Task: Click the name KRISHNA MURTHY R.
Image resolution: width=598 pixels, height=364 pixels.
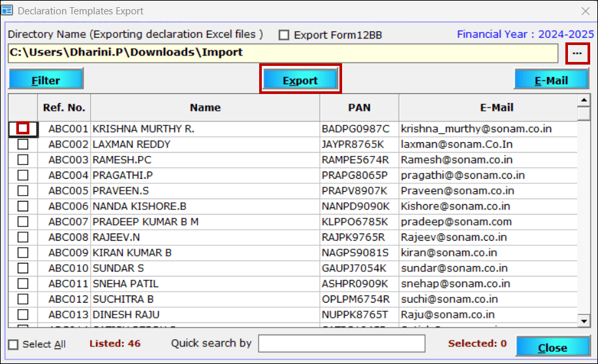Action: [144, 129]
